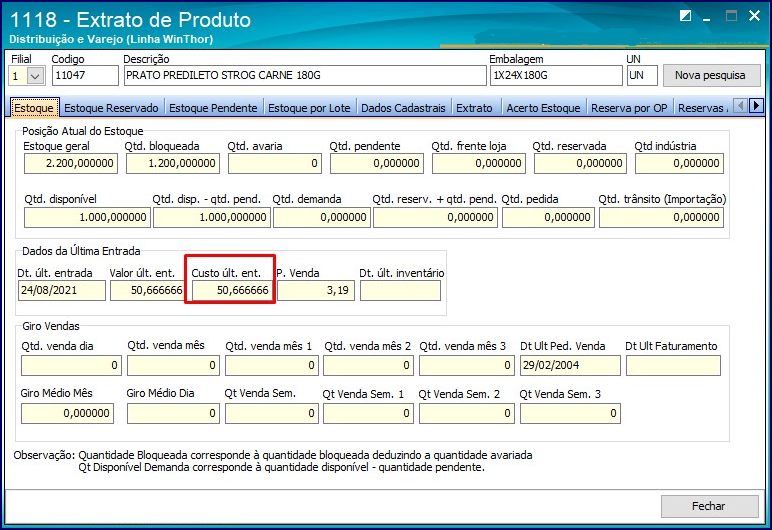Click the Dt Ult Ped. Venda date 29/02/2004

click(570, 365)
